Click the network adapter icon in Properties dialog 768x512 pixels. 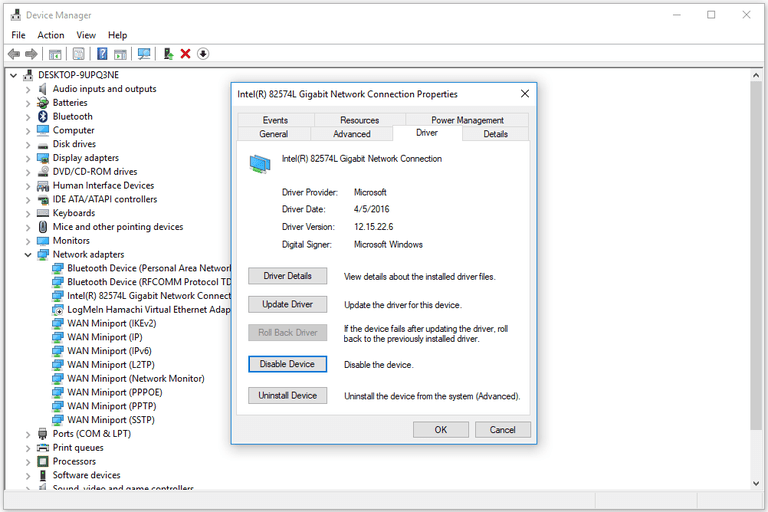260,164
